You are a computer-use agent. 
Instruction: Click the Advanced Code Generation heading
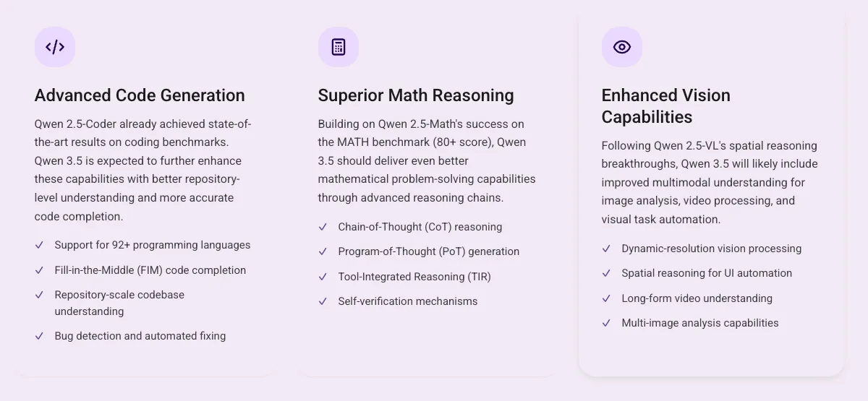click(140, 95)
